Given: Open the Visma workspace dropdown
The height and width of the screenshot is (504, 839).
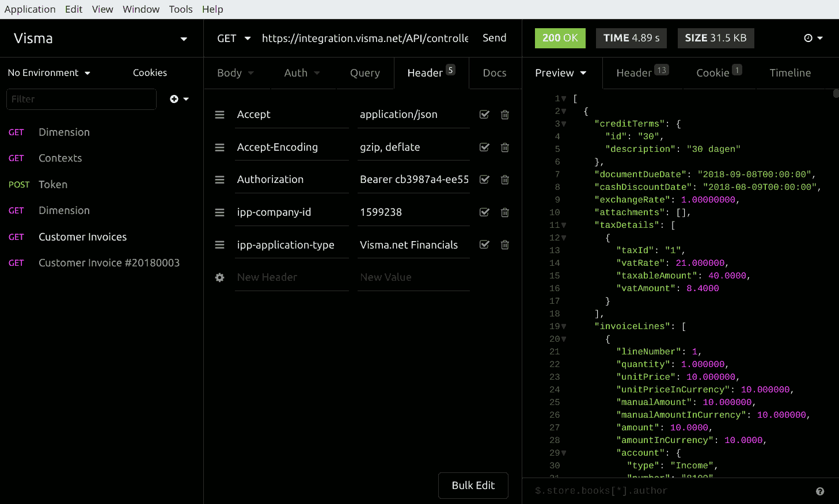Looking at the screenshot, I should [101, 39].
